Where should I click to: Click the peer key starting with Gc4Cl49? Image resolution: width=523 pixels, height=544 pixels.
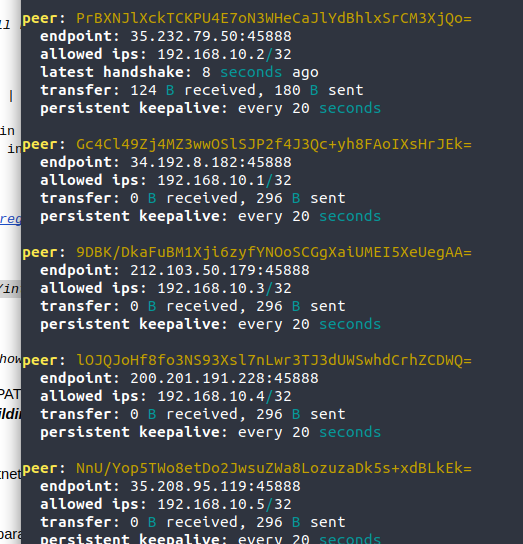[x=273, y=144]
